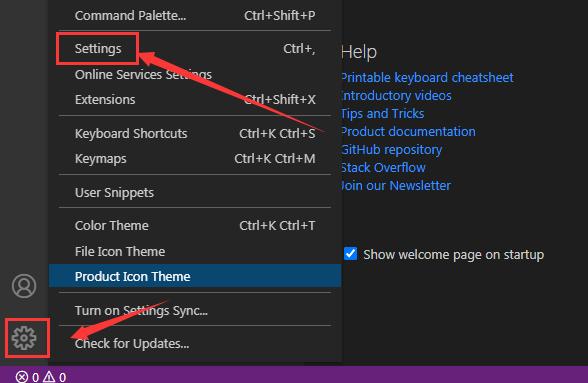Click the Accounts profile icon
This screenshot has height=383, width=588.
(x=24, y=286)
